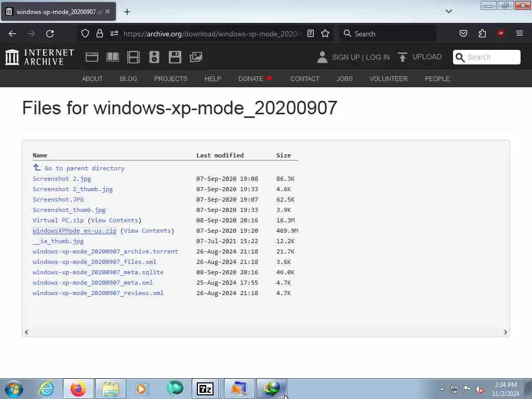
Task: Expand the list all tabs chevron
Action: [448, 11]
